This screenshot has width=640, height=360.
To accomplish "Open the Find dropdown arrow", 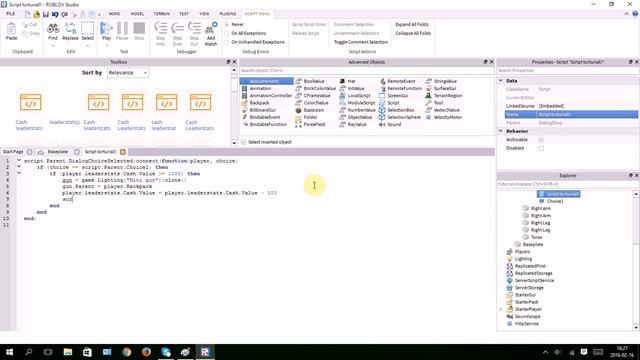I will 53,46.
